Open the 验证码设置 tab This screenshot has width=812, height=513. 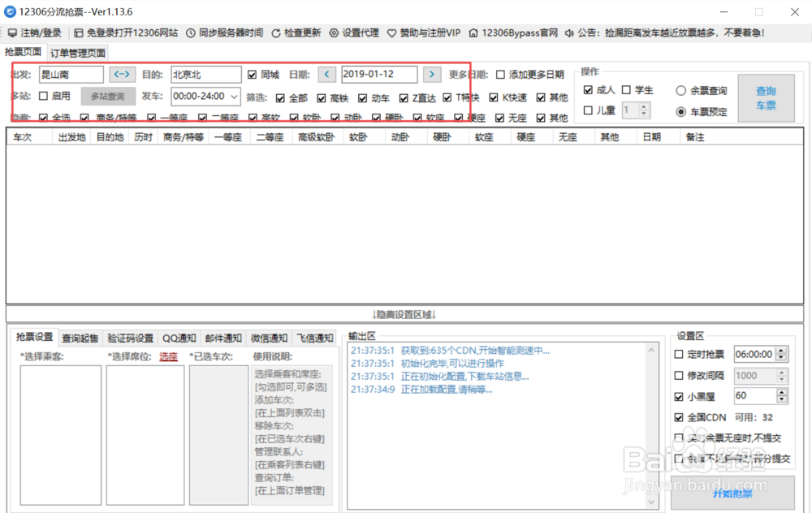[x=128, y=337]
